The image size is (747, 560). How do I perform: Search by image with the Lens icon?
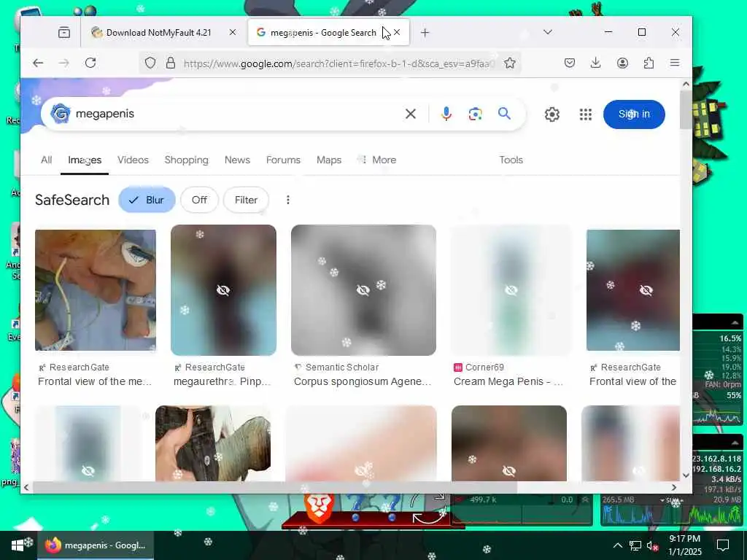[475, 114]
